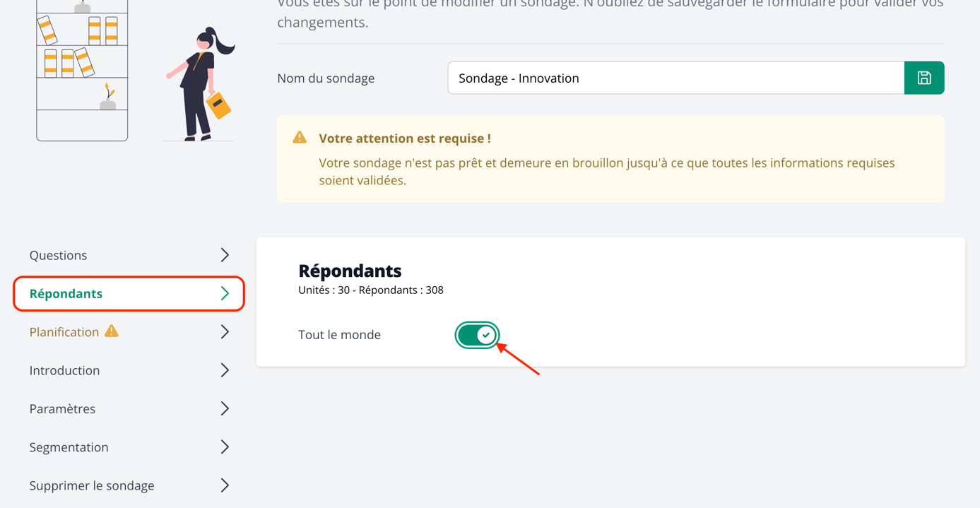The height and width of the screenshot is (508, 980).
Task: Expand the Supprimer le sondage chevron
Action: 225,485
